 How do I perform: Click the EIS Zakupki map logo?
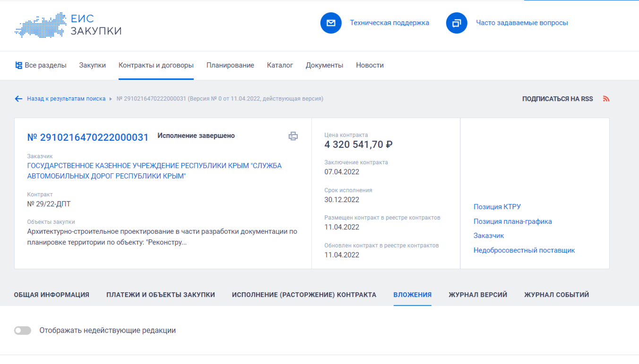pos(41,25)
